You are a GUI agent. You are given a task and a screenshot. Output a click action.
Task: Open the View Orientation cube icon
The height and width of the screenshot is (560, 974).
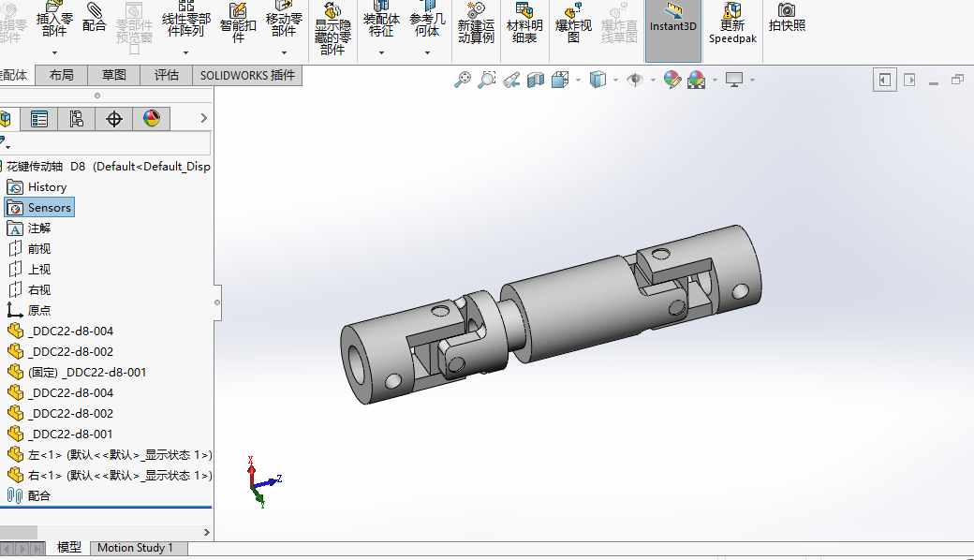(x=560, y=80)
